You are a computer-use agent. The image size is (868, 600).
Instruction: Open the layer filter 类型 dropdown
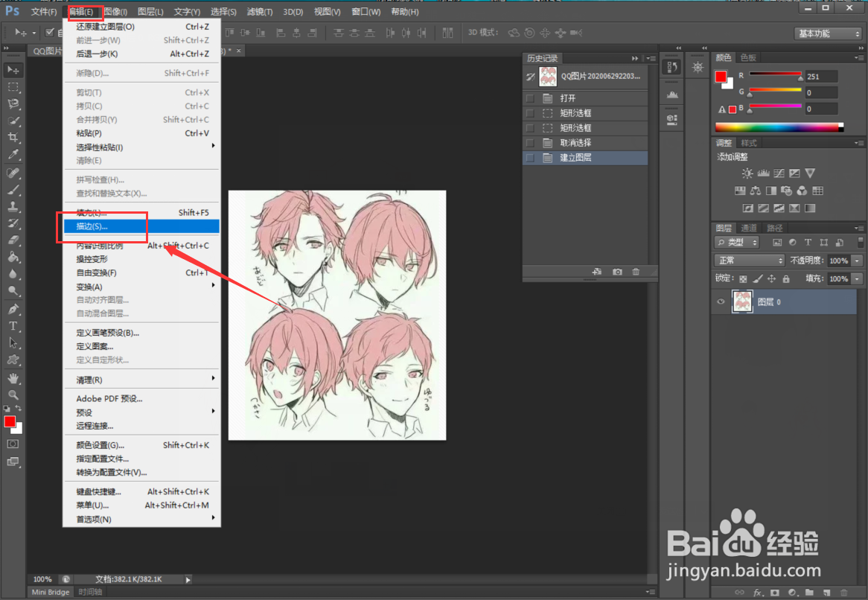click(738, 243)
